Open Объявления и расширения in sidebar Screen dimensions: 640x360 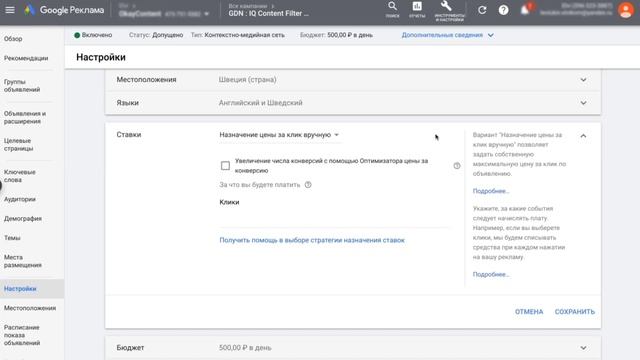pos(25,118)
